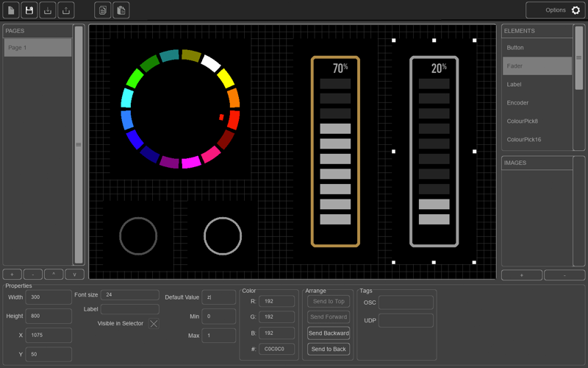
Task: Click the 70% fader on canvas
Action: 335,151
